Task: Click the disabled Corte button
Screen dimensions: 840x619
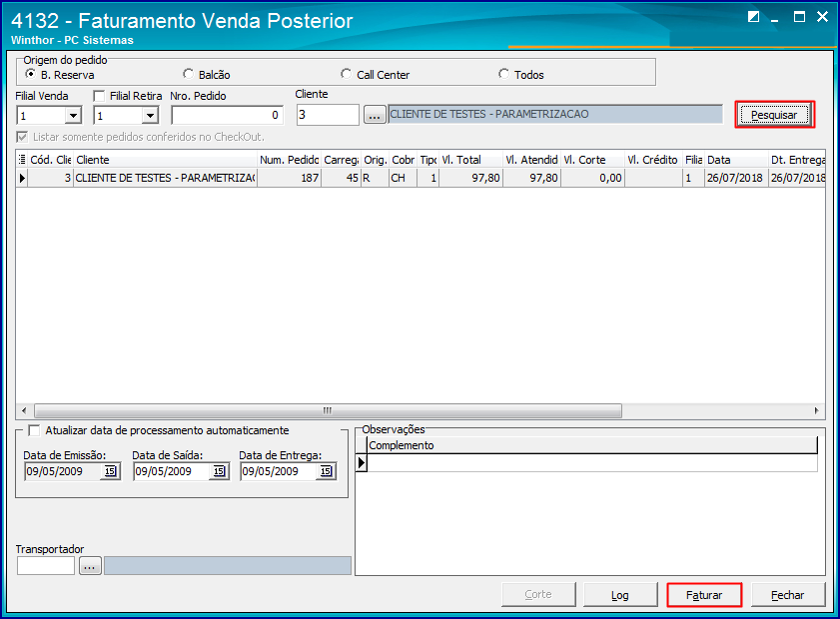Action: tap(537, 594)
